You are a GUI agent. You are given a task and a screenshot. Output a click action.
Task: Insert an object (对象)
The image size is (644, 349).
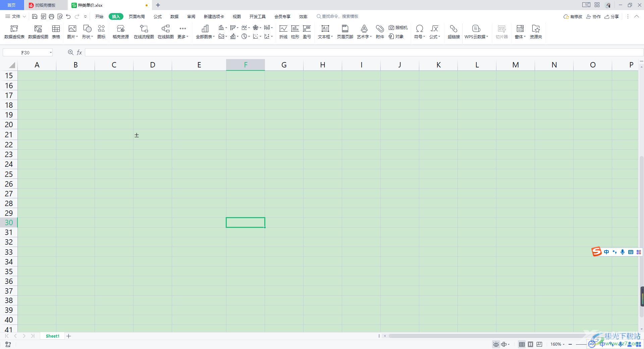tap(396, 36)
